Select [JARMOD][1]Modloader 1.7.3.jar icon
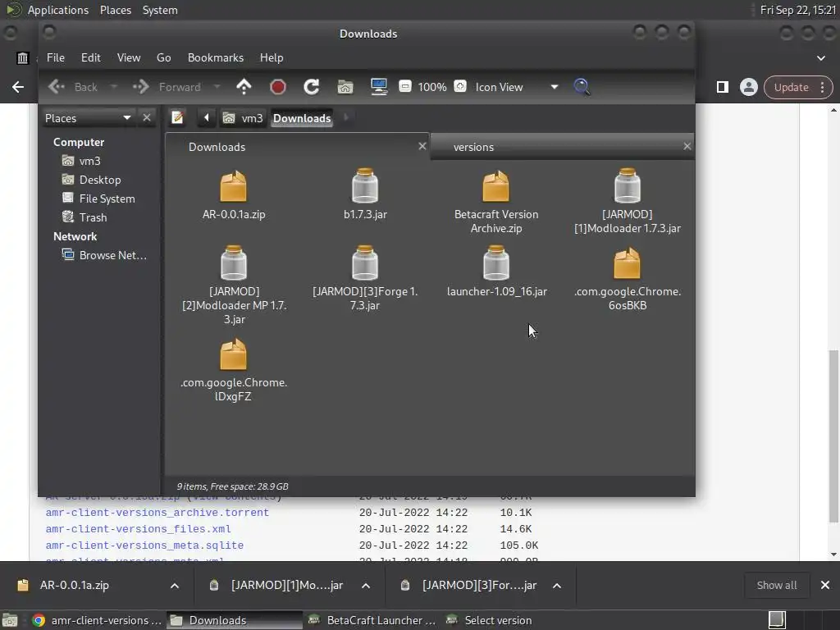 point(628,186)
